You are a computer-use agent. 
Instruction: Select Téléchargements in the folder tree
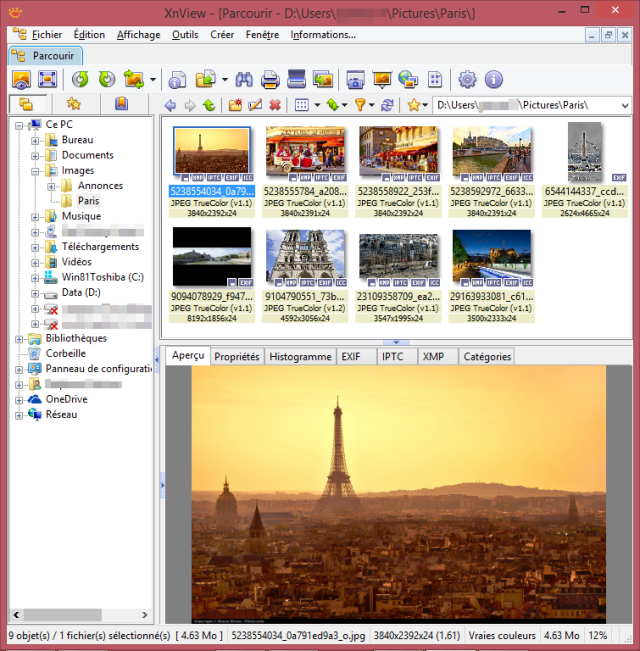pyautogui.click(x=100, y=247)
